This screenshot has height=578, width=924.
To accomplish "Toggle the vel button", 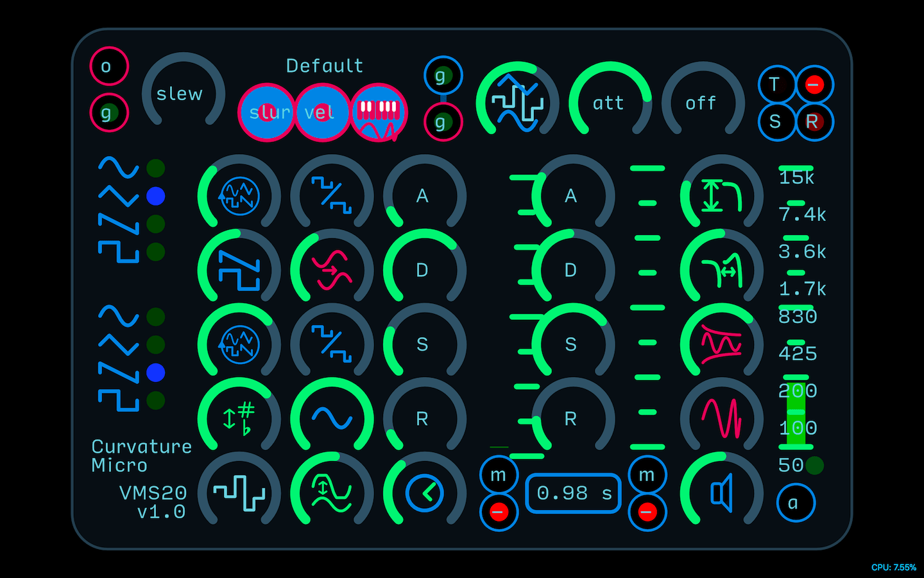I will point(322,112).
